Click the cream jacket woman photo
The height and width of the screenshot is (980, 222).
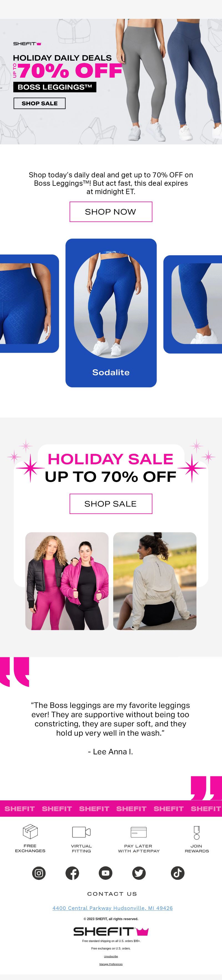tap(155, 581)
